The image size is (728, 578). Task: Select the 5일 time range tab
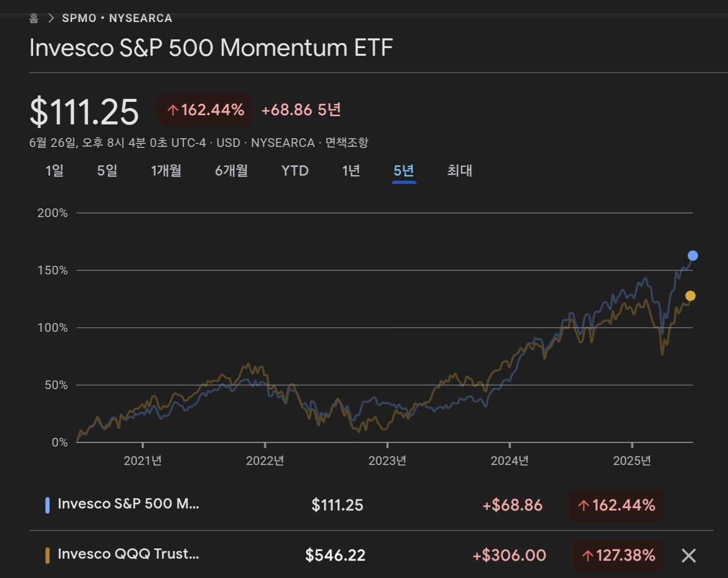click(107, 170)
